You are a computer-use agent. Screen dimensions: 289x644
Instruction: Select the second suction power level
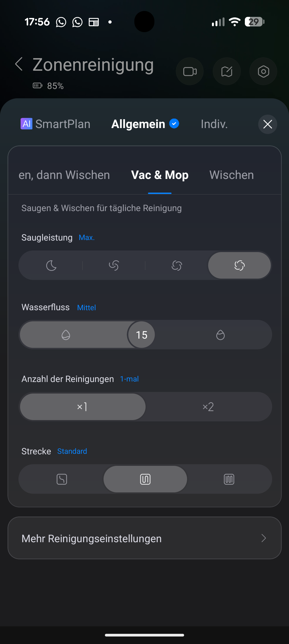point(114,266)
